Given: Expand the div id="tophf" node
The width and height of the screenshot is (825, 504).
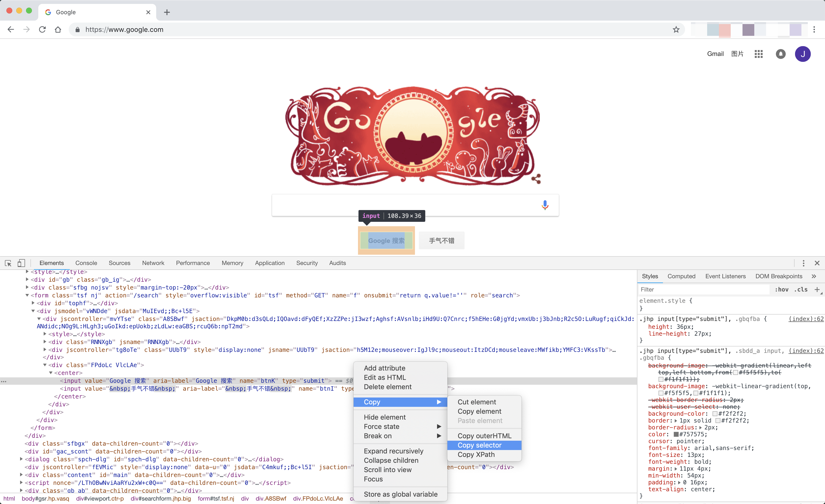Looking at the screenshot, I should pos(33,303).
